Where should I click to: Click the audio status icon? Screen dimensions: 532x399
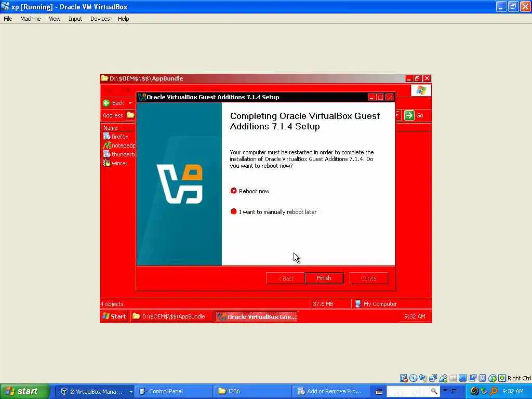(x=423, y=378)
